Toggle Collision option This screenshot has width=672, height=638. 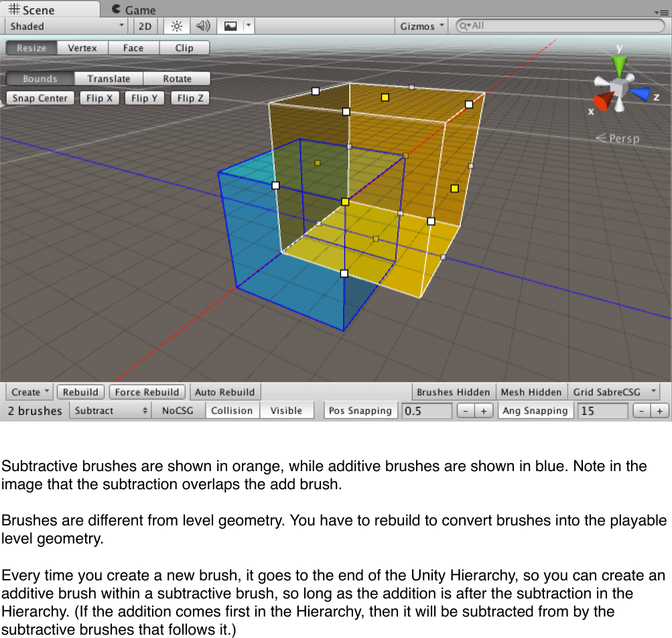[x=232, y=410]
